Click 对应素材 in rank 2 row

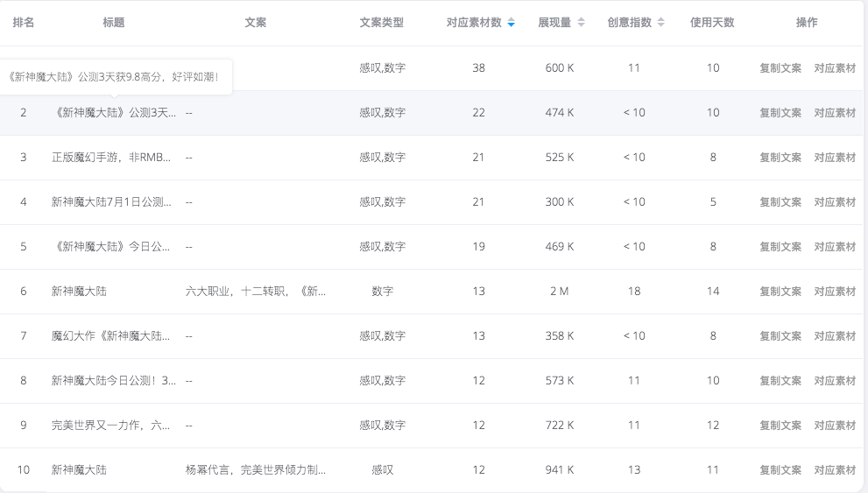pos(835,113)
